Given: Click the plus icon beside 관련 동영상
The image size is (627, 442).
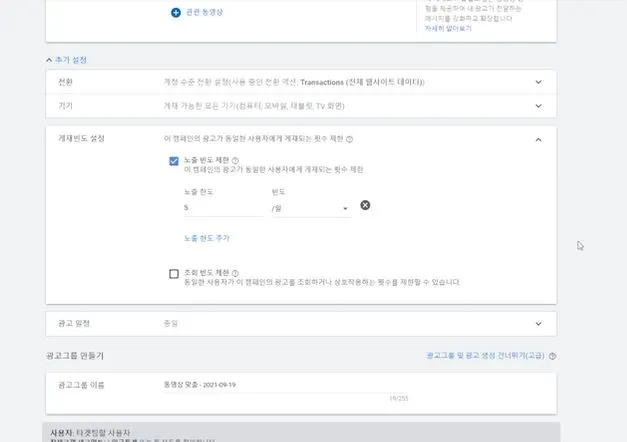Looking at the screenshot, I should 176,12.
